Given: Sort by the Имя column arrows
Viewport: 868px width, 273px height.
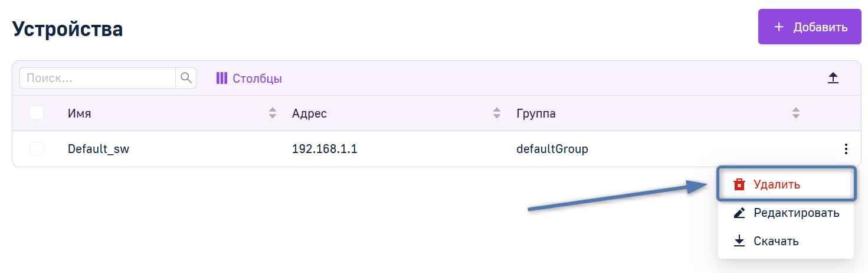Looking at the screenshot, I should pyautogui.click(x=272, y=113).
